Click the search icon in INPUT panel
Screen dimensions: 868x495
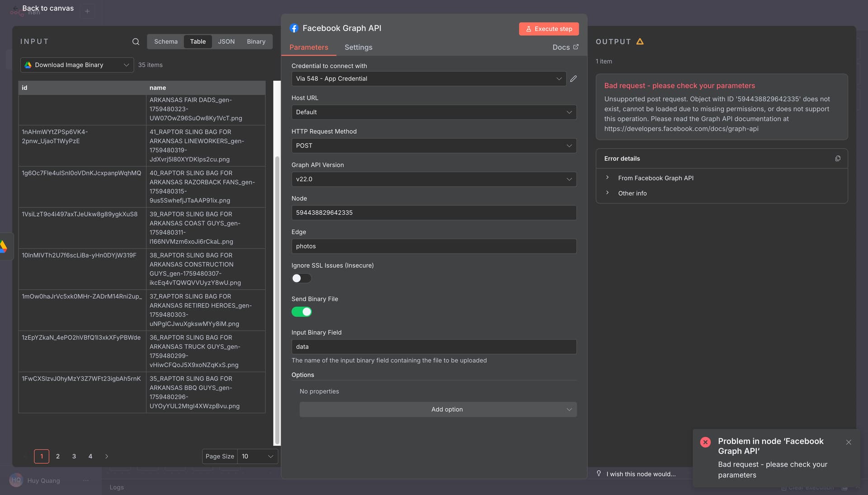click(x=136, y=42)
